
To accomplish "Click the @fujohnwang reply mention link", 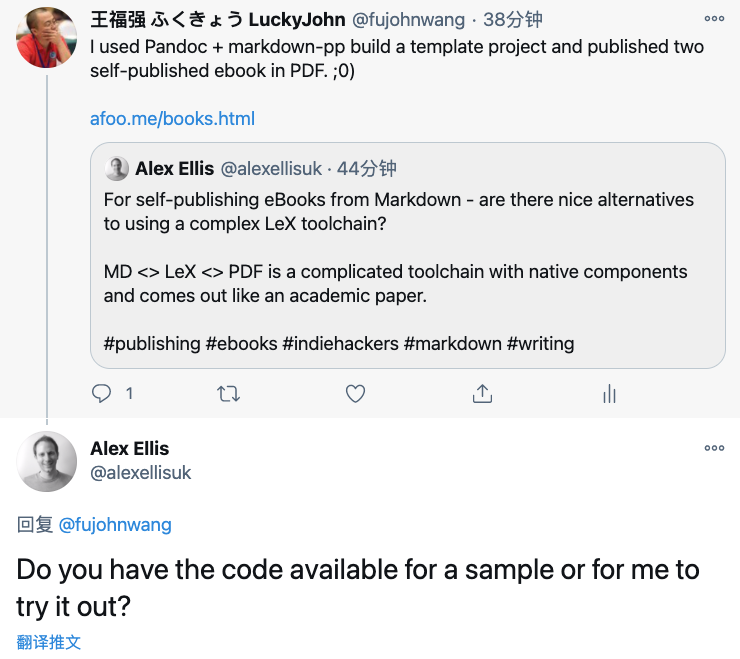I will click(x=115, y=525).
